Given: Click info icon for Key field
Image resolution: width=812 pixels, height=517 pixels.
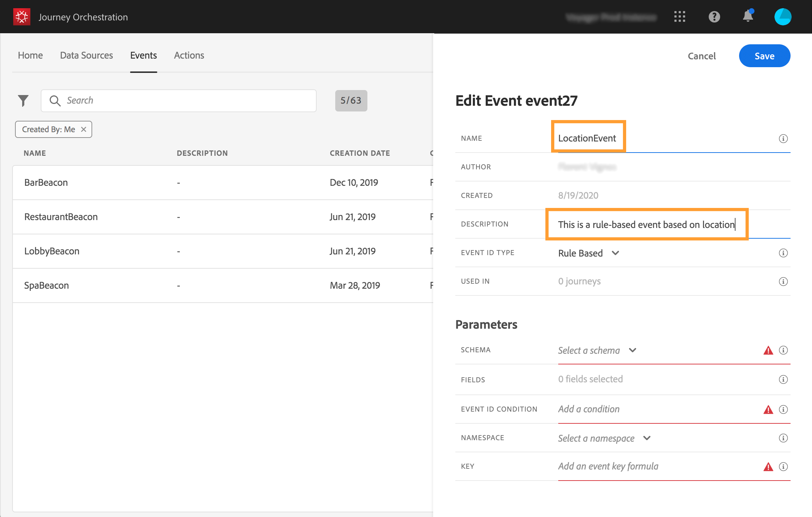Looking at the screenshot, I should pyautogui.click(x=783, y=467).
